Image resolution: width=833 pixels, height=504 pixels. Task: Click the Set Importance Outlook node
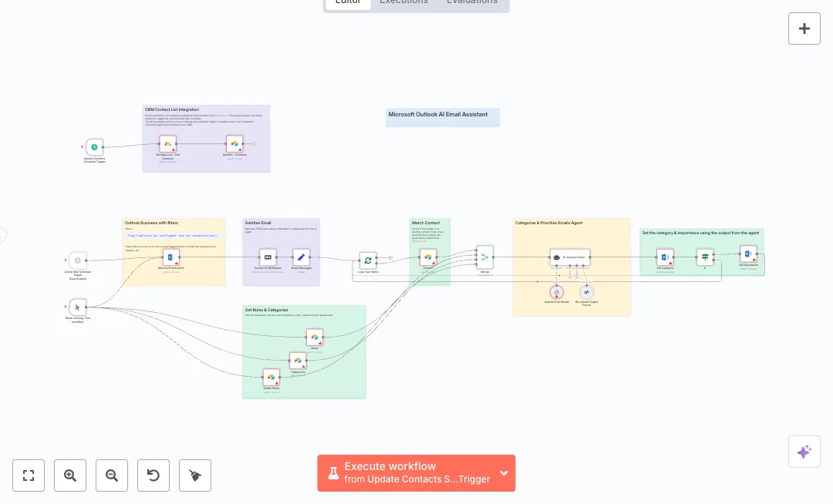point(747,254)
